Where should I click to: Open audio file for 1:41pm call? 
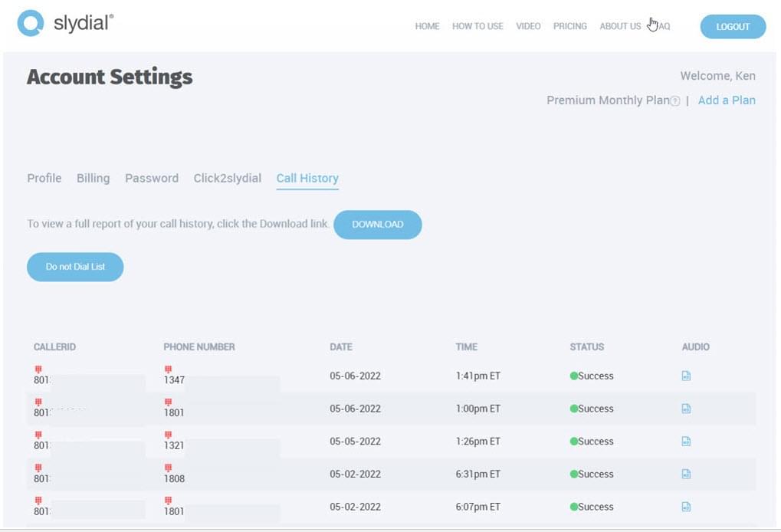tap(686, 376)
